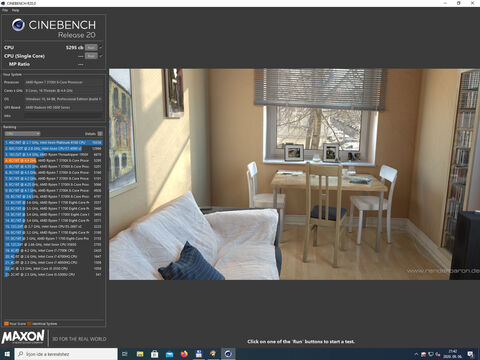
Task: Show hidden system tray icons
Action: pos(416,354)
